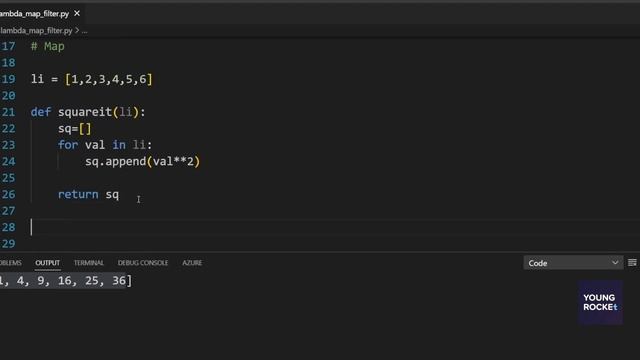This screenshot has width=640, height=360.
Task: Click the '# Map' comment on line 17
Action: coord(48,47)
